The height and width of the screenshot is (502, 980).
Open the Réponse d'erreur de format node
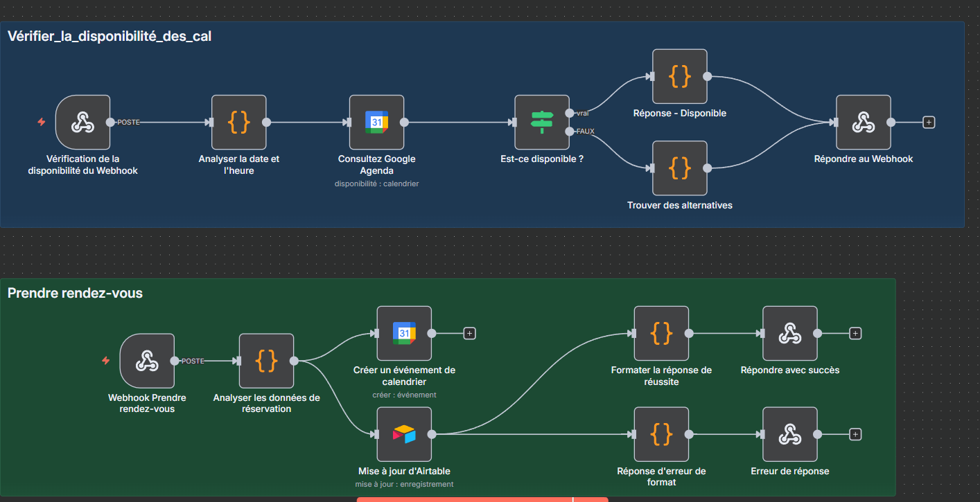coord(661,434)
